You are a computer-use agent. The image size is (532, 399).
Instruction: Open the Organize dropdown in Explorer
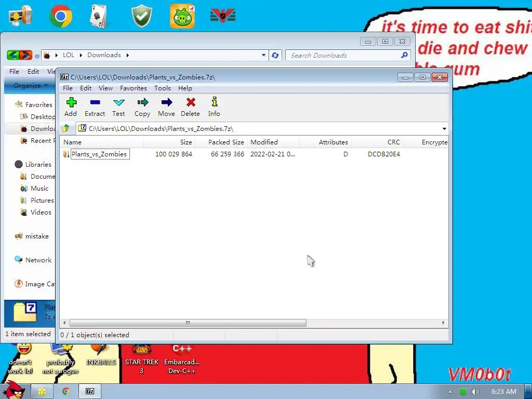click(x=30, y=86)
